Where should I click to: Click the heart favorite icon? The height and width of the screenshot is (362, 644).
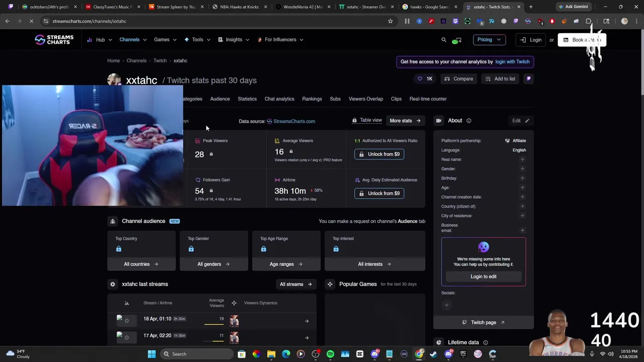pyautogui.click(x=420, y=79)
